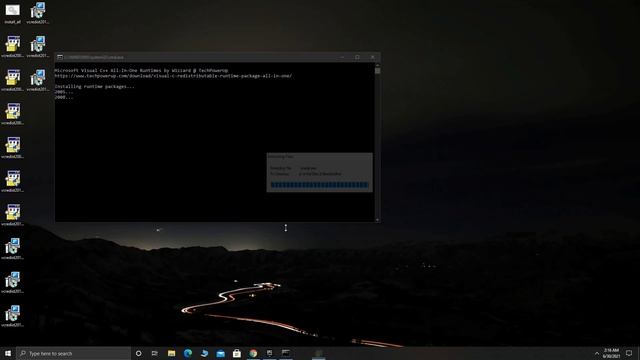
Task: Click the cmd.exe title bar icon
Action: click(60, 57)
